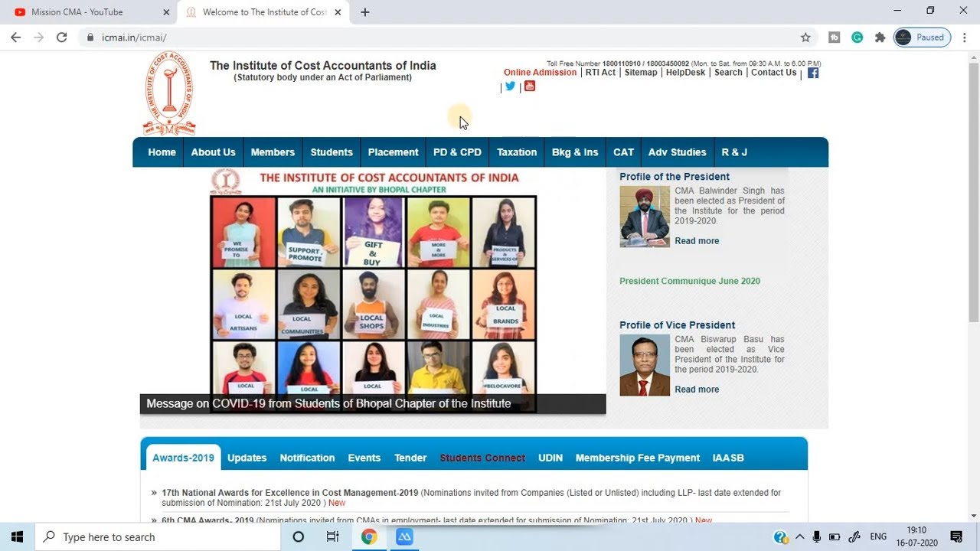The image size is (980, 551).
Task: Open the Members menu
Action: (273, 152)
